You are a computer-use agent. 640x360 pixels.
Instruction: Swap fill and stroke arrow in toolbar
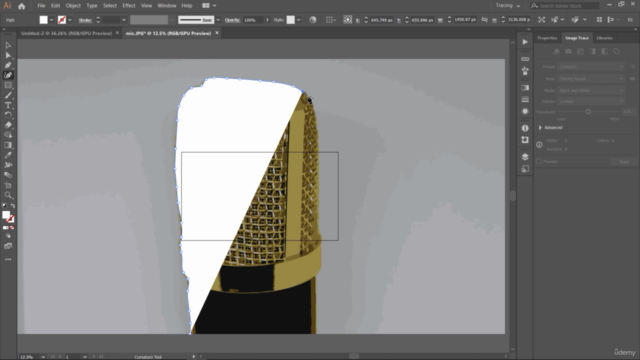pyautogui.click(x=13, y=206)
